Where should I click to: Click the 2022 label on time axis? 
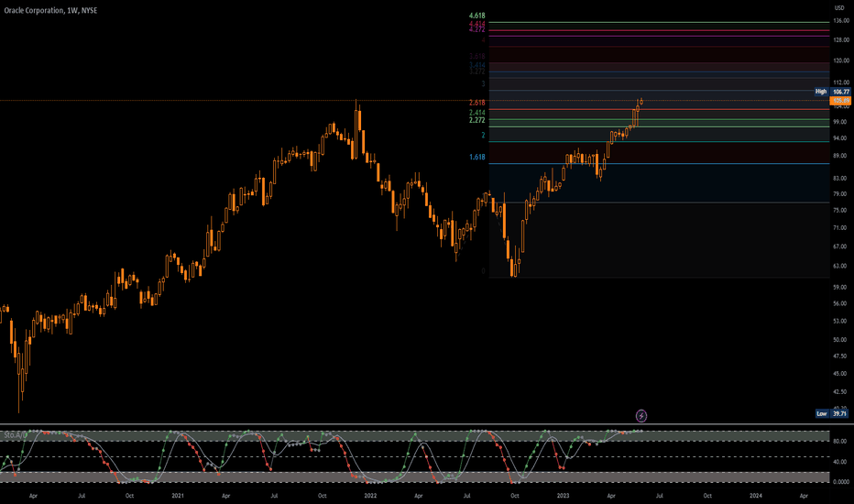[x=370, y=496]
